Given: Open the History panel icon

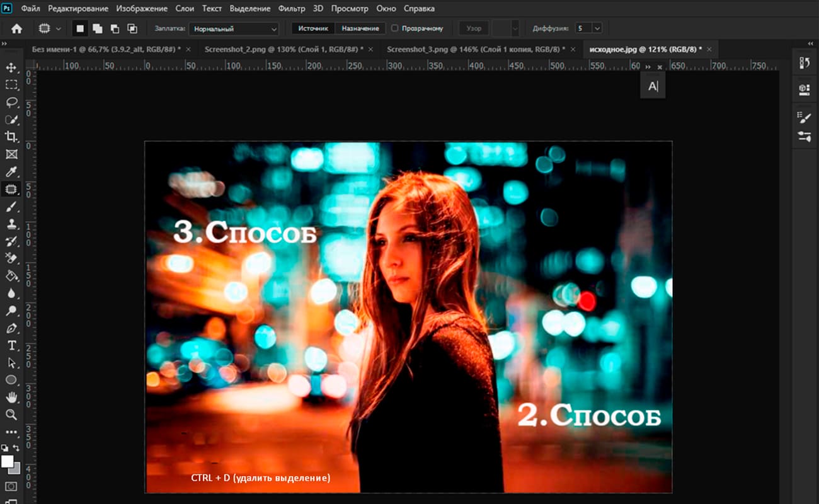Looking at the screenshot, I should [805, 62].
